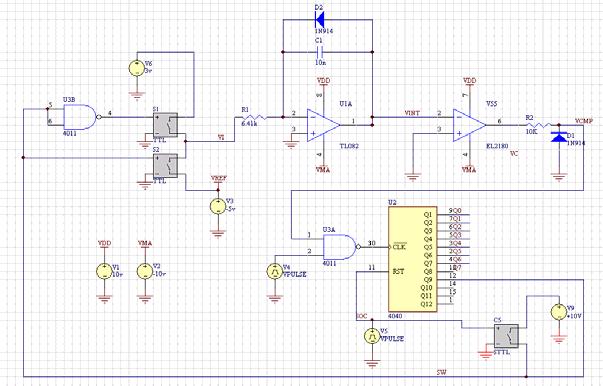Click the VMA label above V2
This screenshot has width=603, height=386.
(145, 243)
